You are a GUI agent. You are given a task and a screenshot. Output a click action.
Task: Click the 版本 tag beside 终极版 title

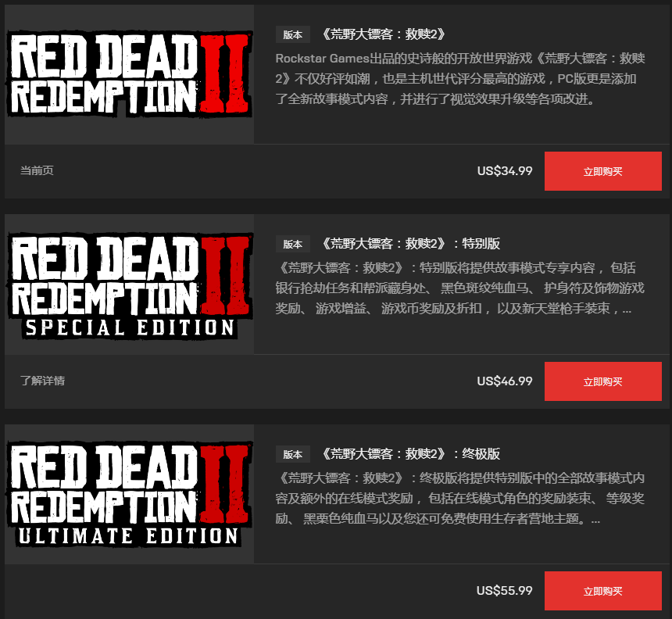[x=293, y=454]
